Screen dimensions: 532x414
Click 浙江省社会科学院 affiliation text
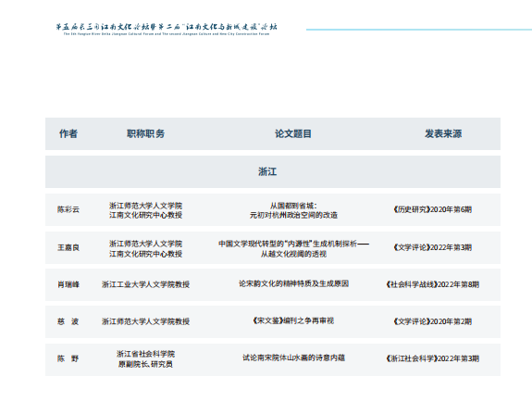pyautogui.click(x=145, y=354)
